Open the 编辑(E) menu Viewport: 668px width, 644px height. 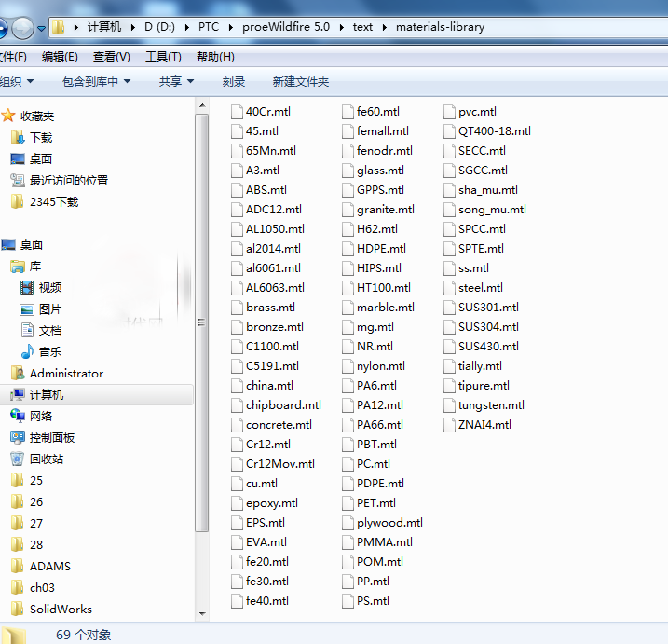coord(60,57)
